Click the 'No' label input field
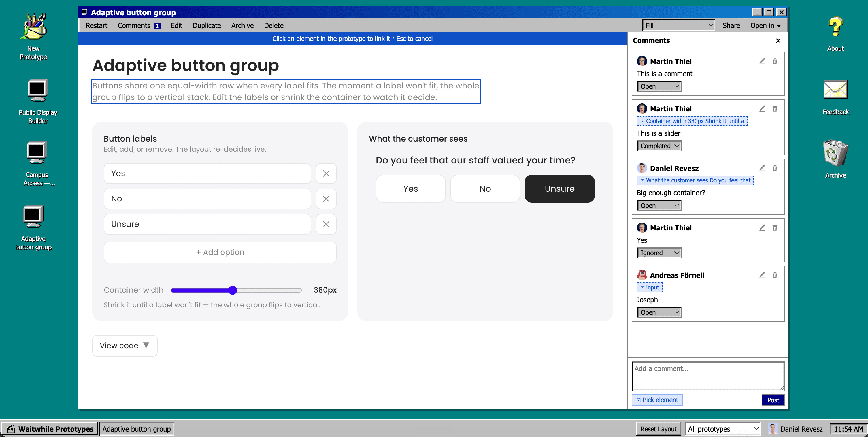The width and height of the screenshot is (868, 437). pos(207,199)
